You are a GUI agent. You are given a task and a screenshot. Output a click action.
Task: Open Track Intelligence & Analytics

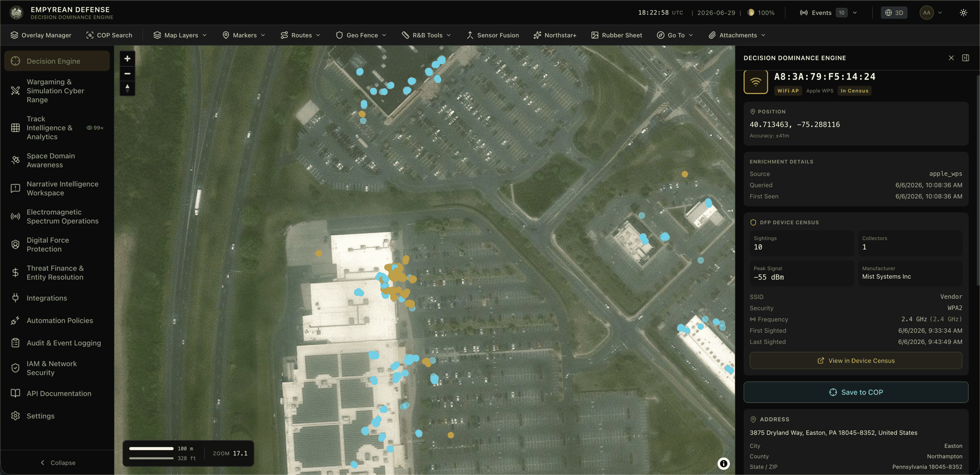(57, 128)
